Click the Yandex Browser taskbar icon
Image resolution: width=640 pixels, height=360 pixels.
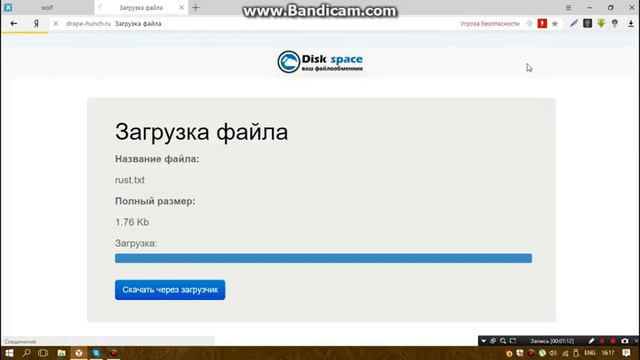(x=79, y=353)
